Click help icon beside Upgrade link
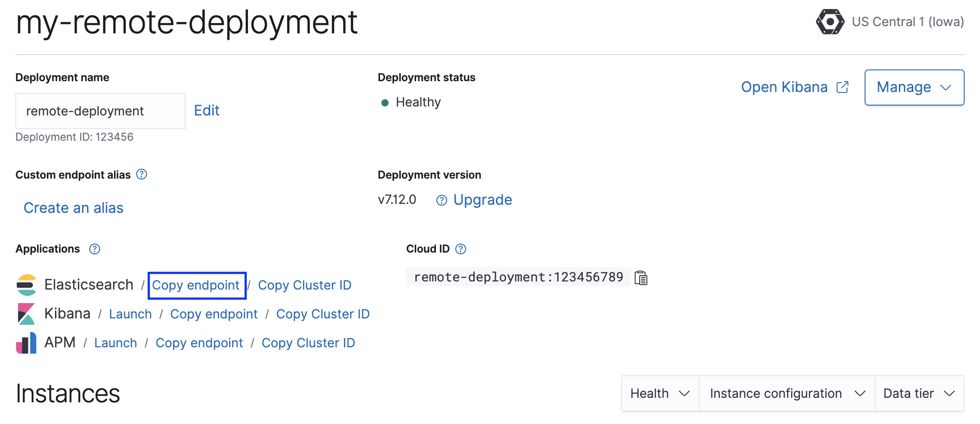Screen dimensions: 980x424 point(441,200)
